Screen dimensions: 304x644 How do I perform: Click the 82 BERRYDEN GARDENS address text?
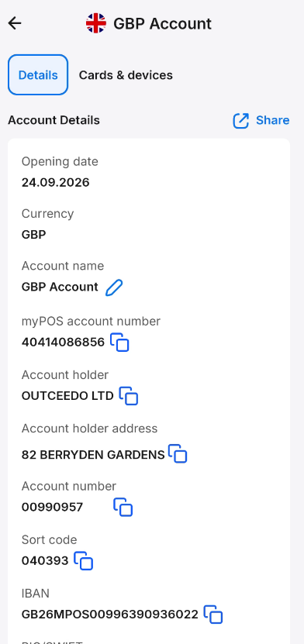(93, 455)
